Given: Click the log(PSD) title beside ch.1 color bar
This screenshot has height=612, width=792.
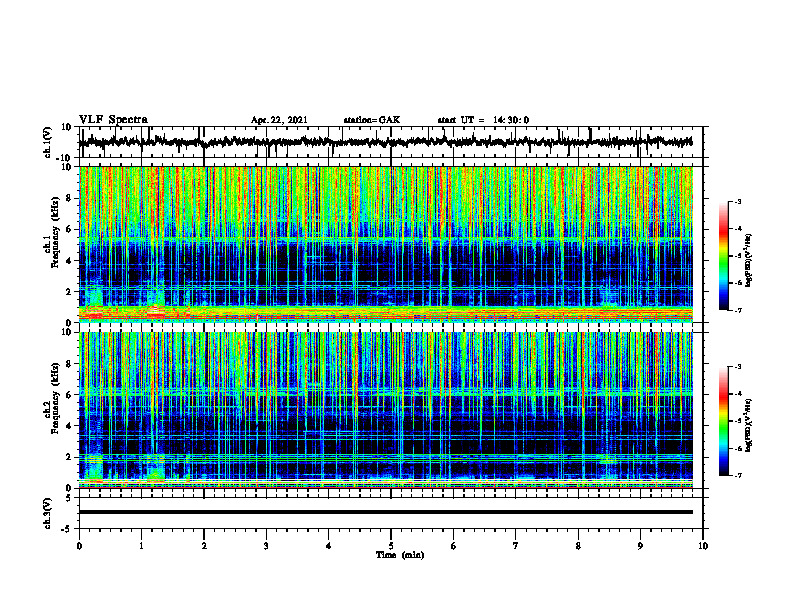Looking at the screenshot, I should click(749, 261).
